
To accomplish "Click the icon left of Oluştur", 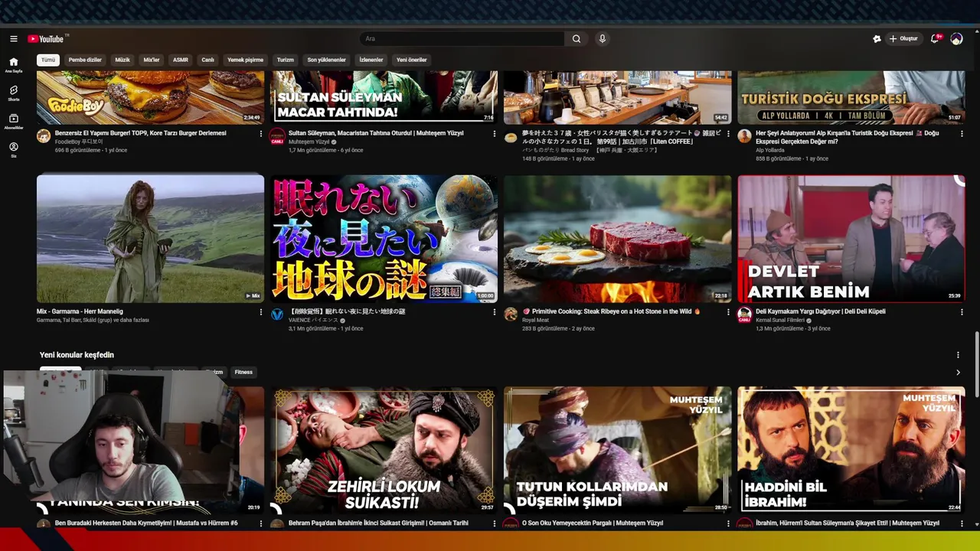I will 877,39.
